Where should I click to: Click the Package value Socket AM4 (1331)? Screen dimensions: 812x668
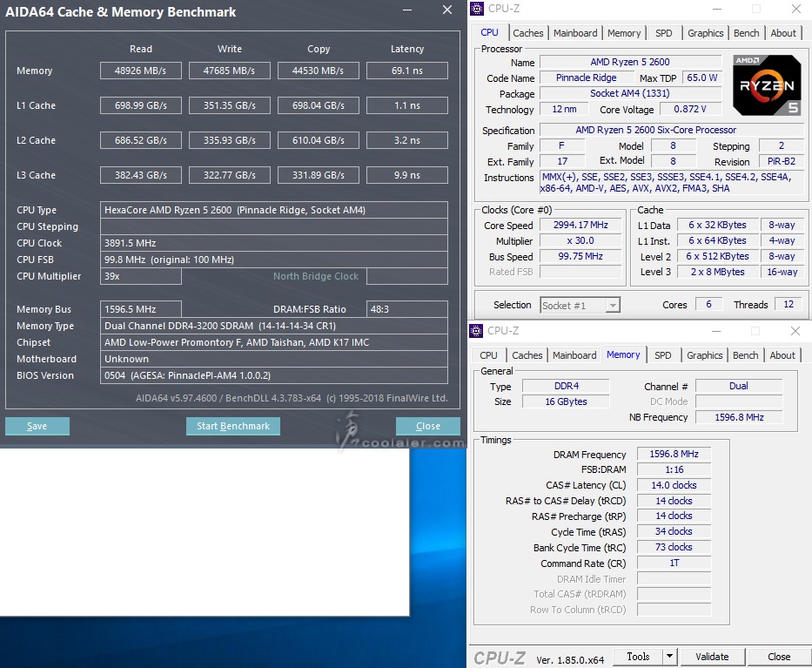pyautogui.click(x=630, y=93)
